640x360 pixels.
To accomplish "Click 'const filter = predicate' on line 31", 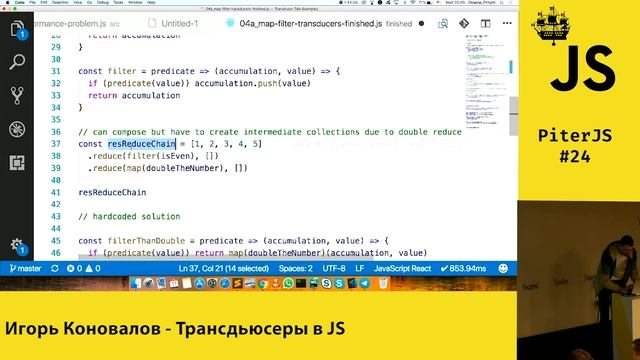I will pyautogui.click(x=137, y=71).
